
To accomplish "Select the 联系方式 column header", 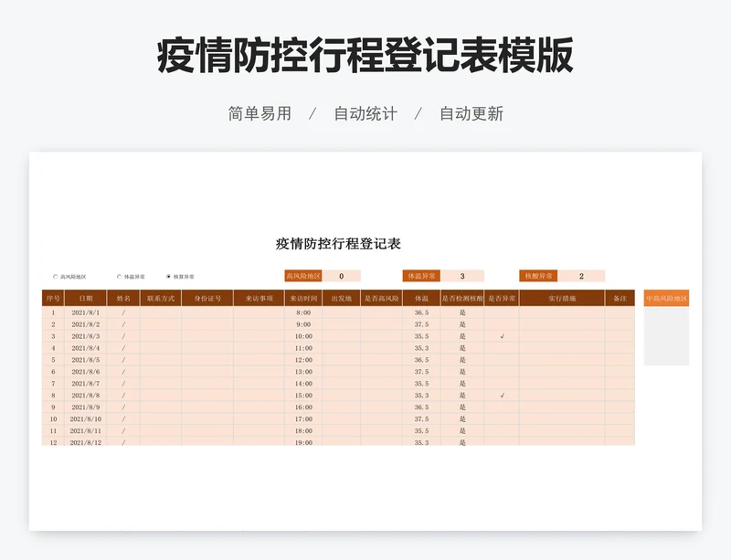I will 160,298.
